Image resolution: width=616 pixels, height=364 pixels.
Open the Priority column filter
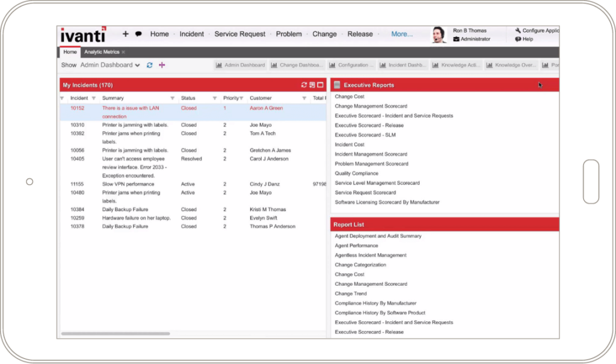pos(241,98)
